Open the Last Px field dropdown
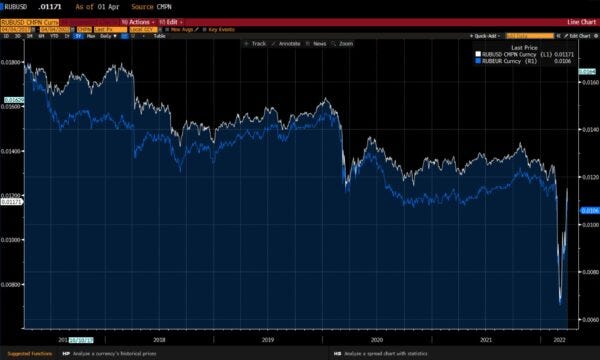Image resolution: width=600 pixels, height=360 pixels. coord(110,29)
